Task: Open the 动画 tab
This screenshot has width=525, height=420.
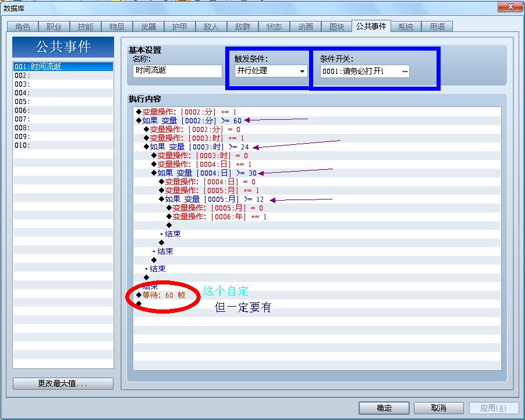Action: [x=306, y=27]
